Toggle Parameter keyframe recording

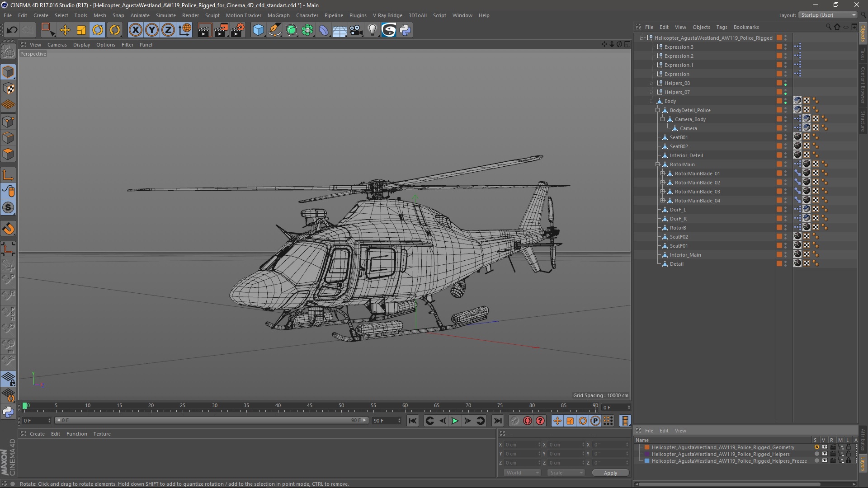[595, 421]
